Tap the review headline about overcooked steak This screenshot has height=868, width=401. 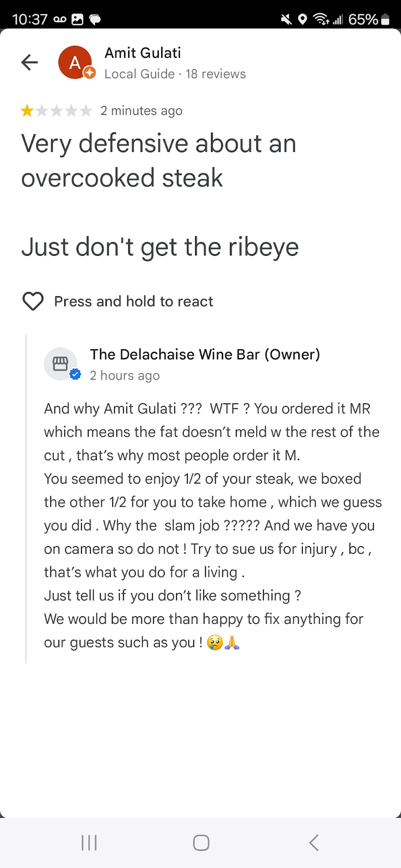click(x=158, y=160)
